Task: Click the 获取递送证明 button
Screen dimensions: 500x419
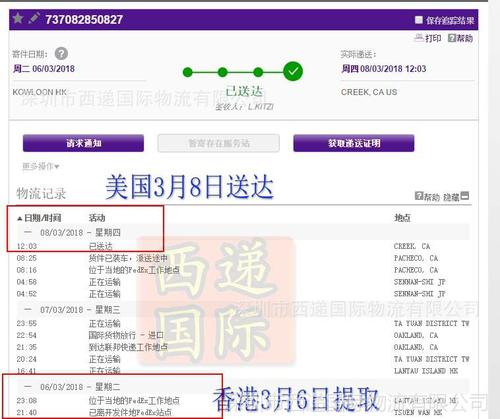Action: (354, 143)
